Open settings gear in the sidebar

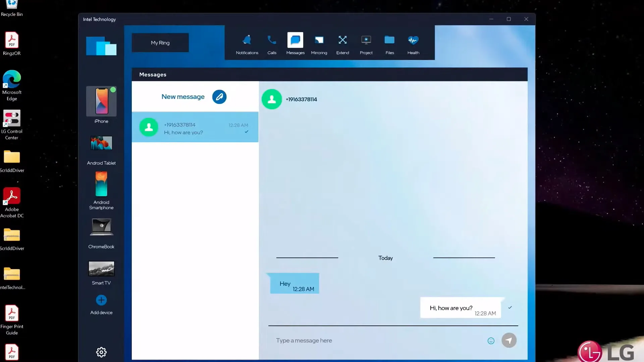pyautogui.click(x=101, y=352)
